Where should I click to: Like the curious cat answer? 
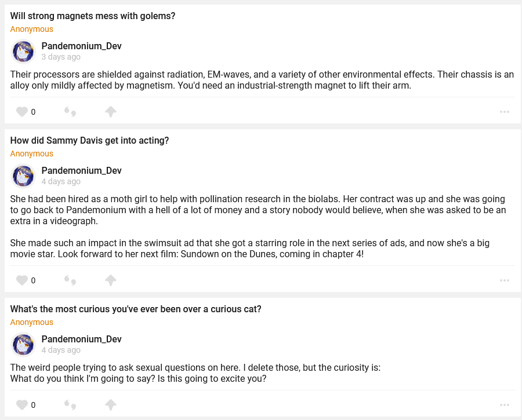tap(22, 405)
